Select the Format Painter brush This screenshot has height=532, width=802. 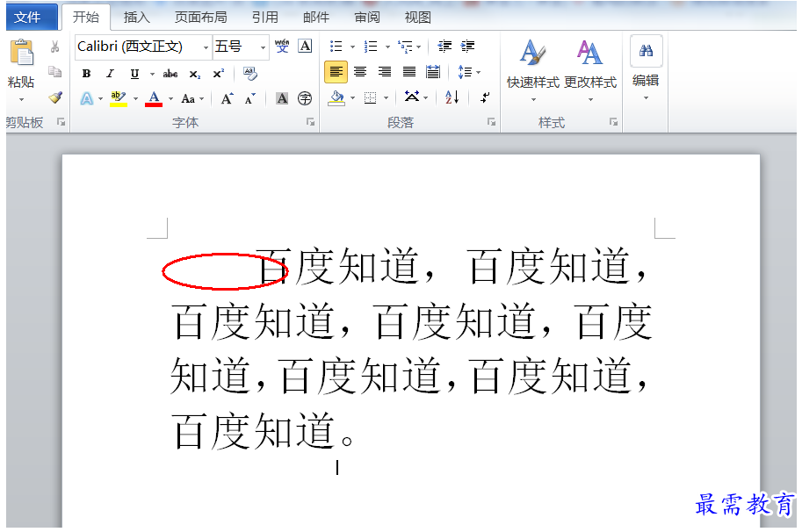pos(55,97)
